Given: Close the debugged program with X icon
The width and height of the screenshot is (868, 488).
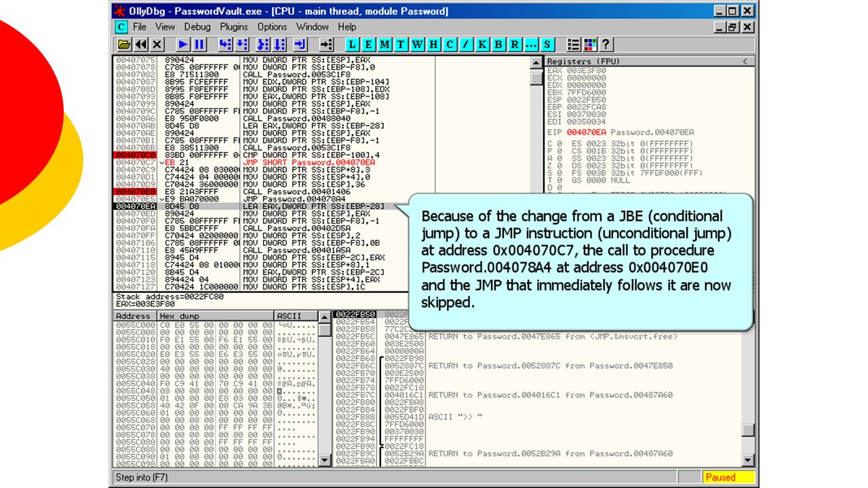Looking at the screenshot, I should pos(157,44).
